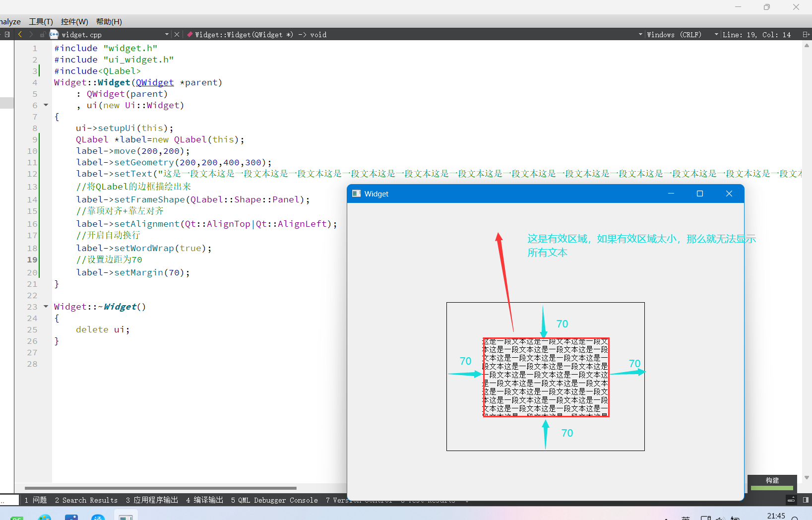Open the 帮助(H) menu
Viewport: 812px width, 520px height.
(x=109, y=21)
